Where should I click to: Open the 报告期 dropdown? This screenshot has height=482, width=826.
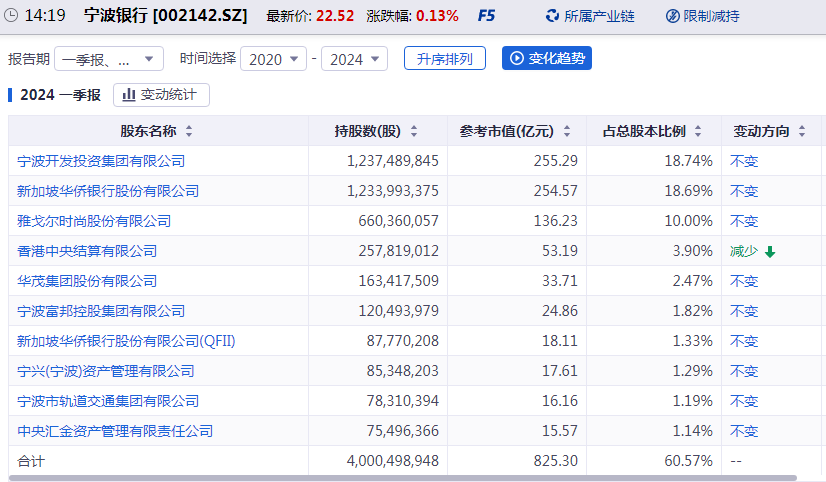(109, 59)
